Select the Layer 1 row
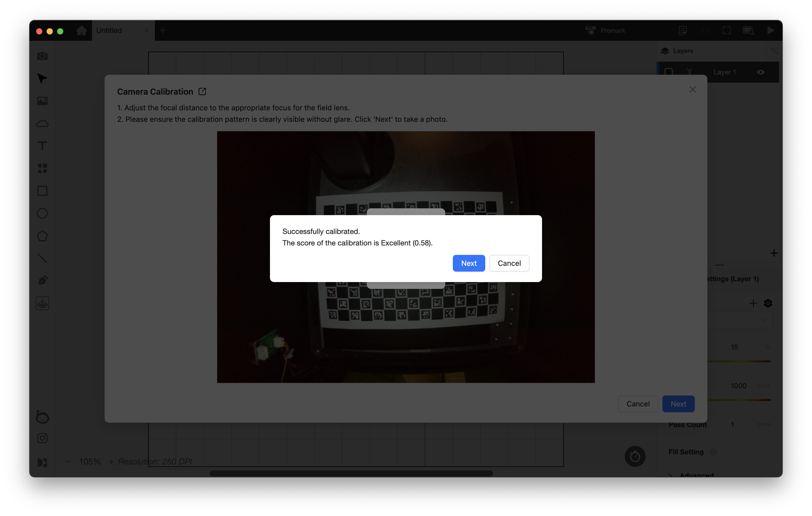 pyautogui.click(x=718, y=72)
